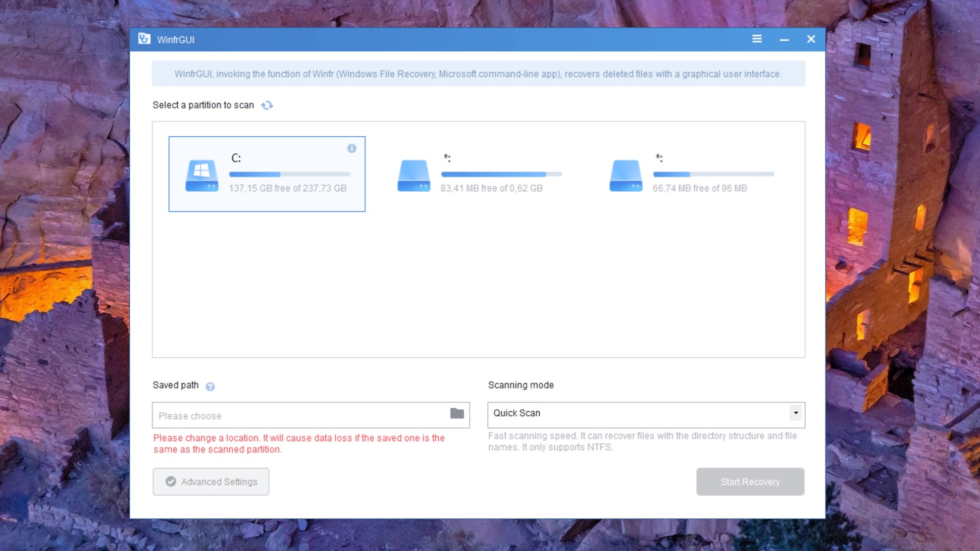The height and width of the screenshot is (551, 980).
Task: Click the 66,74 MB free usage bar
Action: [714, 174]
